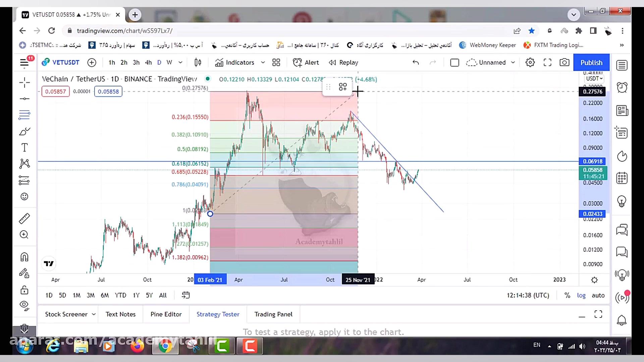Expand the indicators favorites dropdown arrow
Screen dimensions: 644x362
pos(263,62)
